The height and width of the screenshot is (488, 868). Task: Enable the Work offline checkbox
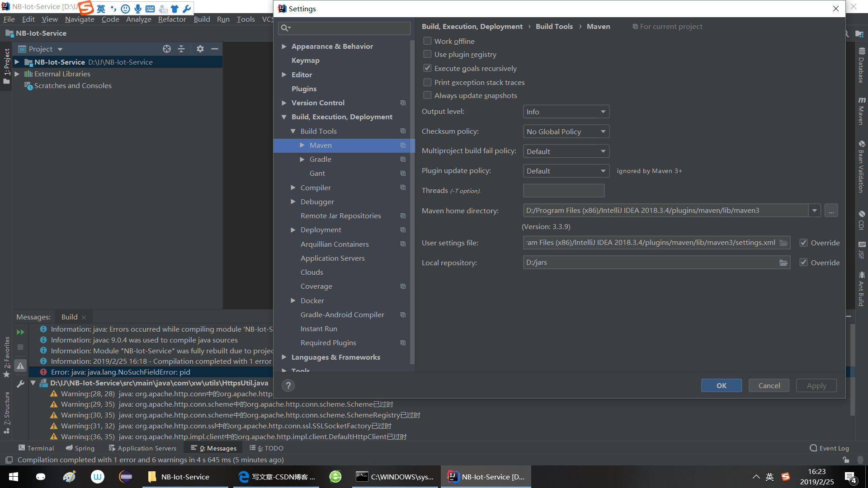pos(427,41)
